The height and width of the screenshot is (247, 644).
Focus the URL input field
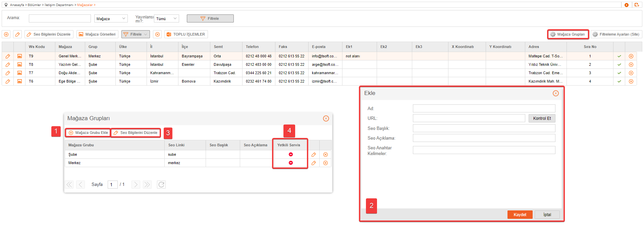tap(469, 118)
